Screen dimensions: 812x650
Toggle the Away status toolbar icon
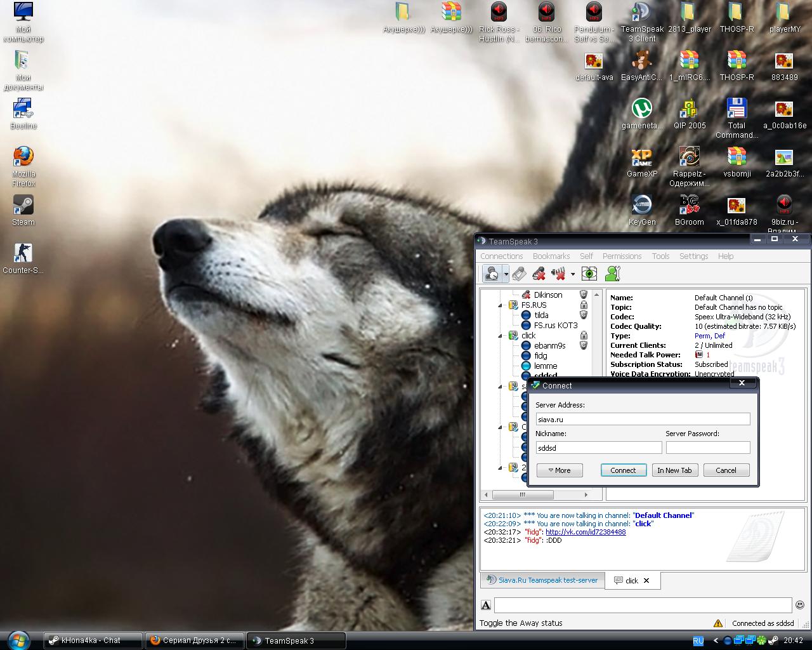[x=491, y=274]
